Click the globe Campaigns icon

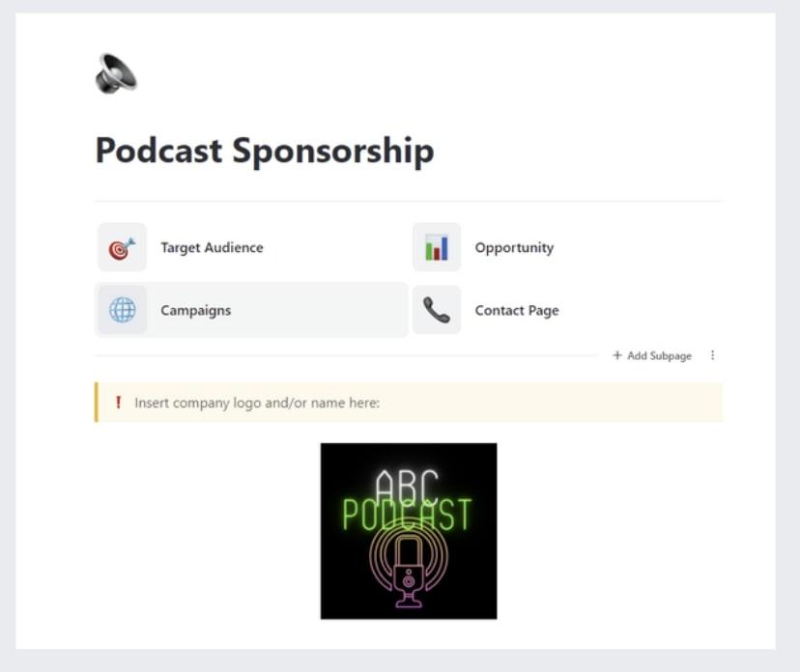[x=123, y=310]
